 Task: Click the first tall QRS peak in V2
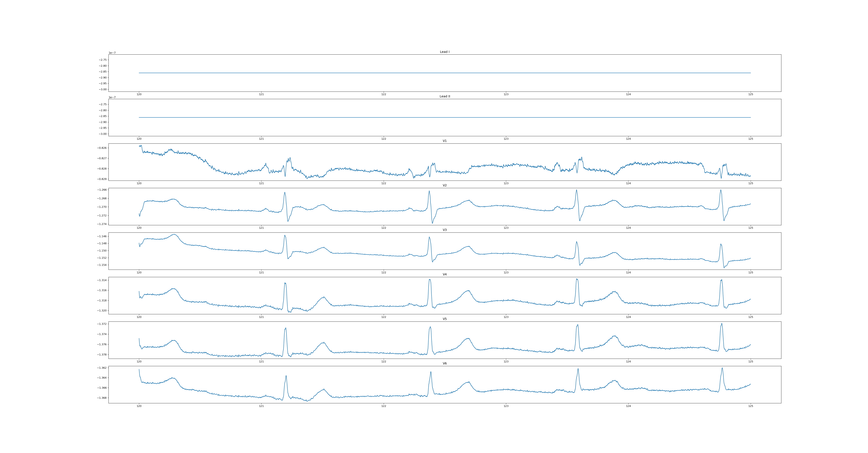point(285,193)
